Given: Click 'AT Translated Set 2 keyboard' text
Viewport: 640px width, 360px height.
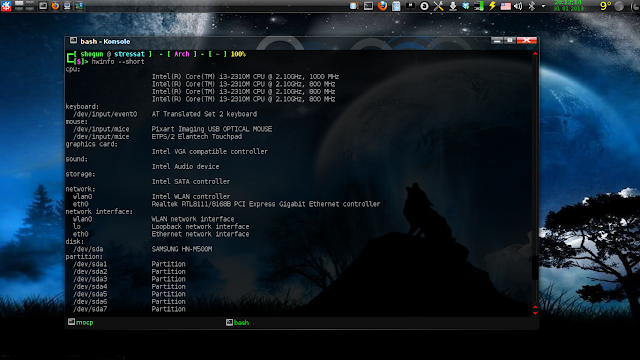Looking at the screenshot, I should click(x=204, y=114).
